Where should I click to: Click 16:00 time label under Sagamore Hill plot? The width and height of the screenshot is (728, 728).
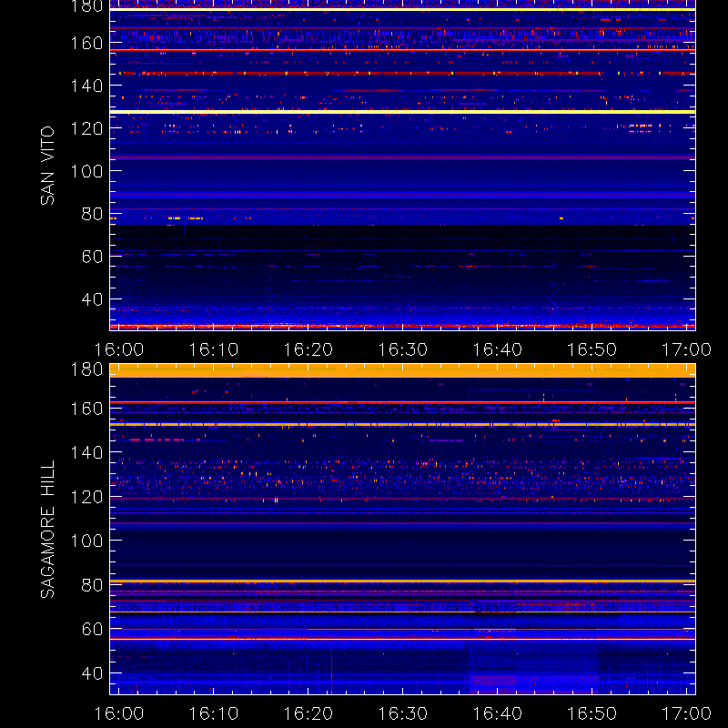pos(119,713)
